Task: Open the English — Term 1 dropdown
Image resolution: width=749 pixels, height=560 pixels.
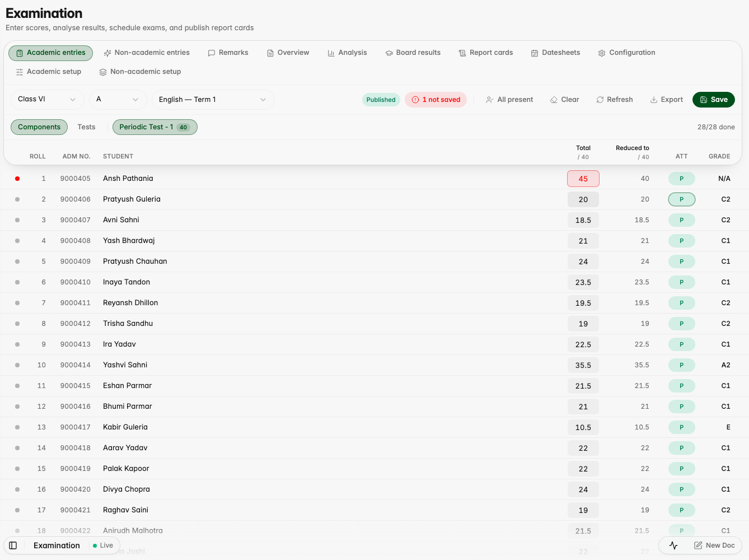Action: 213,99
